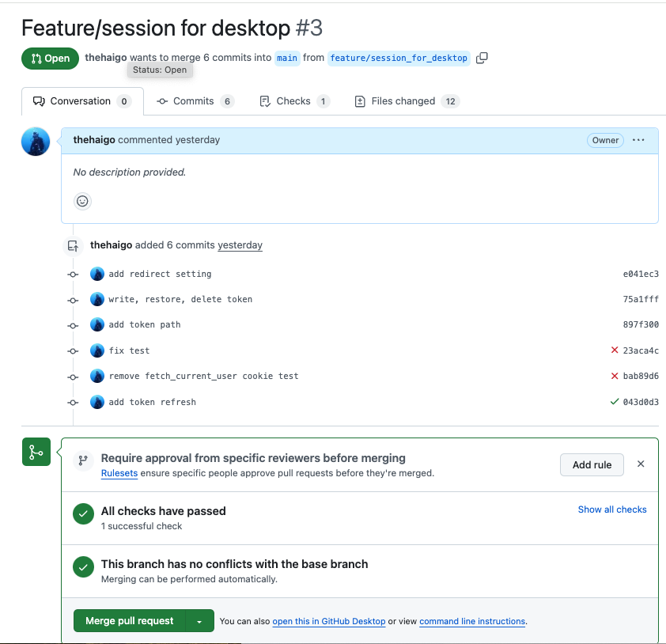Click avatar beside add redirect setting
666x644 pixels.
(97, 274)
